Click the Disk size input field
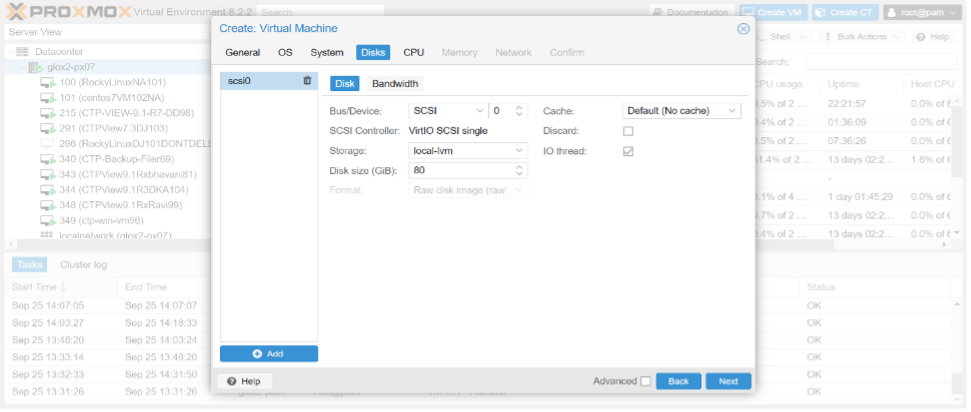Viewport: 971px width, 412px height. point(461,170)
